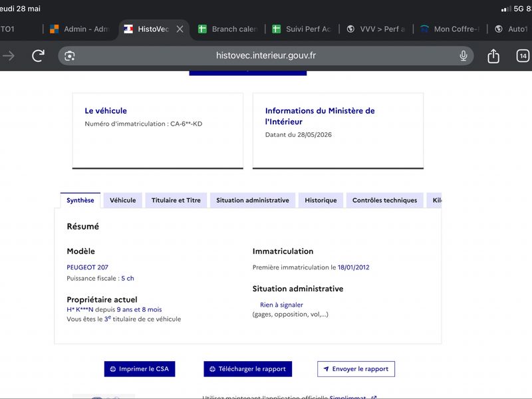The height and width of the screenshot is (399, 532).
Task: Reload the page with the refresh icon
Action: coord(38,56)
